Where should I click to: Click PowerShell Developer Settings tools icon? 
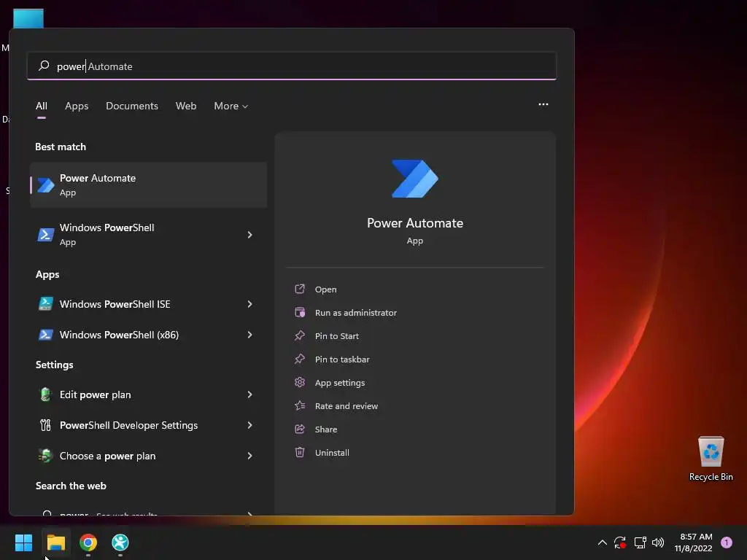[x=46, y=425]
